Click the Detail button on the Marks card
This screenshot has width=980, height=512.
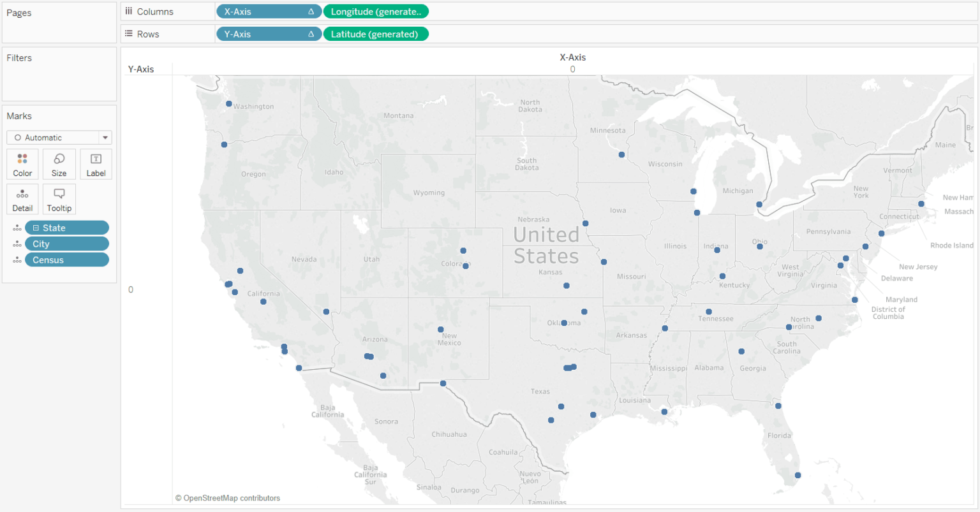coord(22,199)
